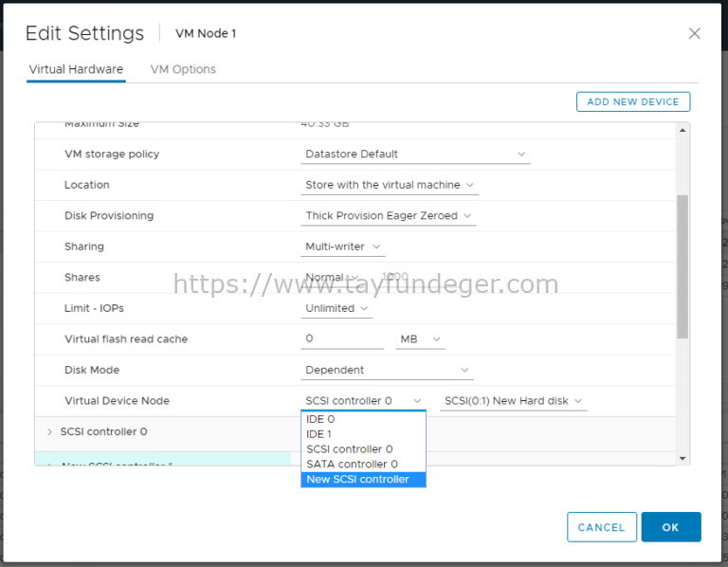Open the VM storage policy dropdown

[415, 155]
